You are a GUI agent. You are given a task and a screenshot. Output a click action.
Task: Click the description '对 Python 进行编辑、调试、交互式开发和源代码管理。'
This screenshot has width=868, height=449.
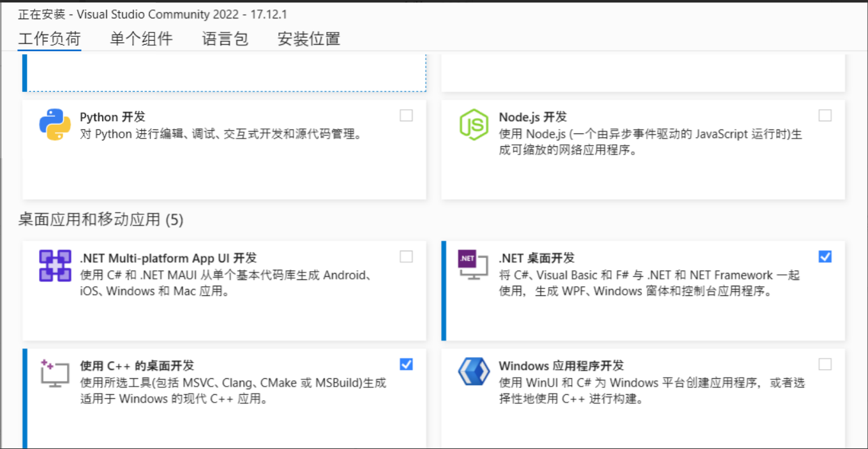click(221, 134)
